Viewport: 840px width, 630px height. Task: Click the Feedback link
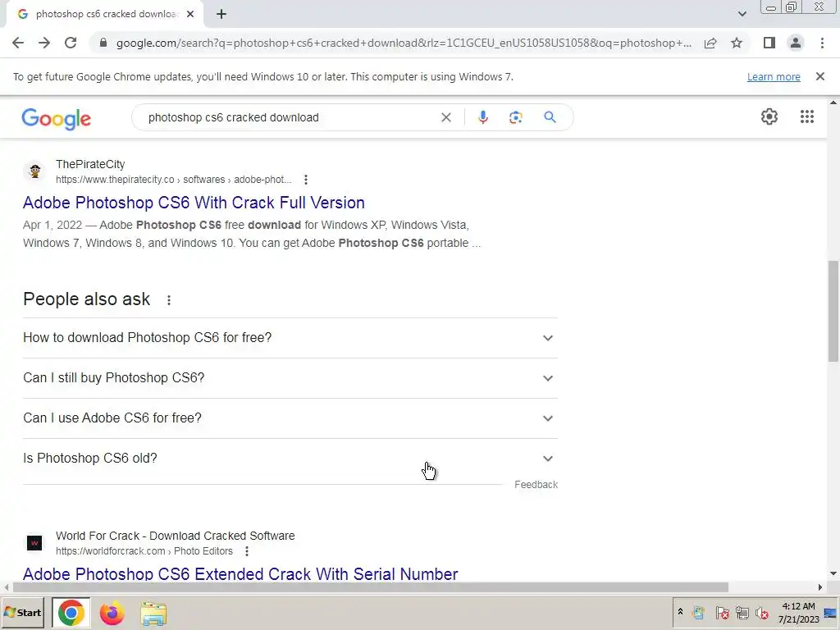tap(536, 484)
